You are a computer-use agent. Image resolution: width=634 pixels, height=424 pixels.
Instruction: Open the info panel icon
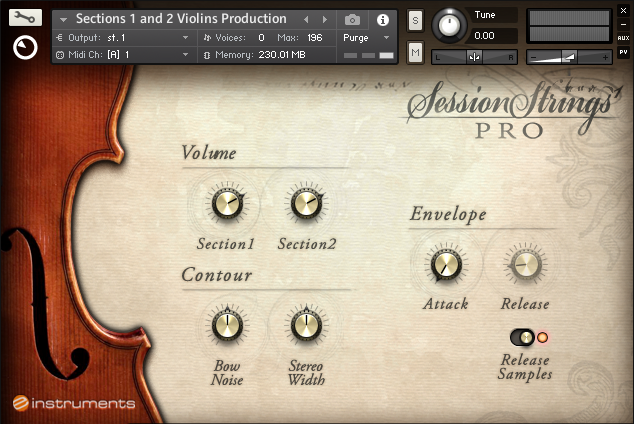(383, 20)
